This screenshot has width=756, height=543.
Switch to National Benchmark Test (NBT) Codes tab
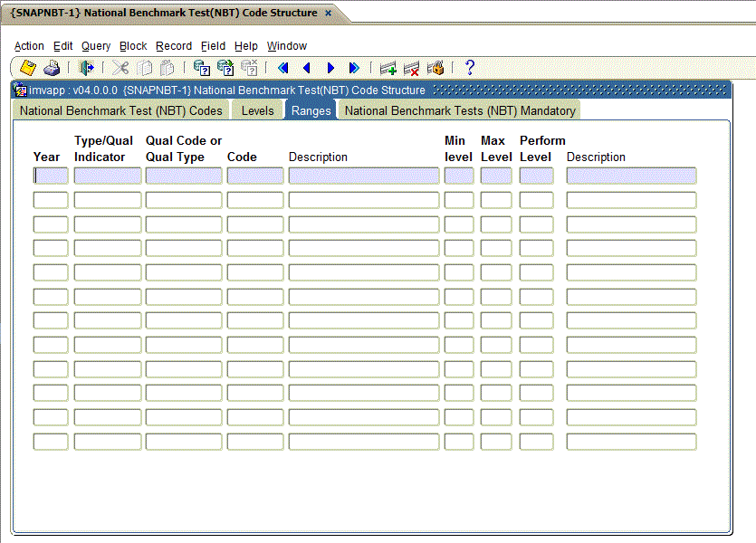point(121,110)
